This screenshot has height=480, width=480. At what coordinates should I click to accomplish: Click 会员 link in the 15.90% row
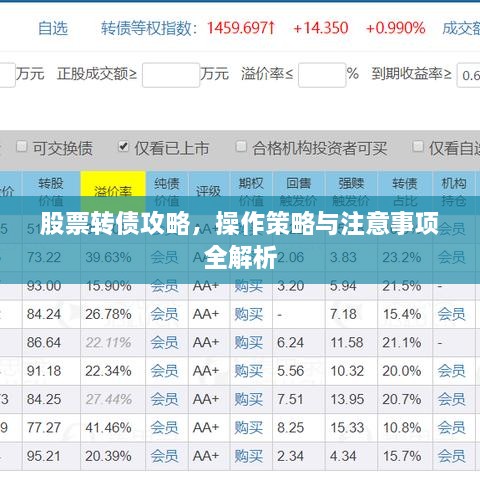(164, 286)
